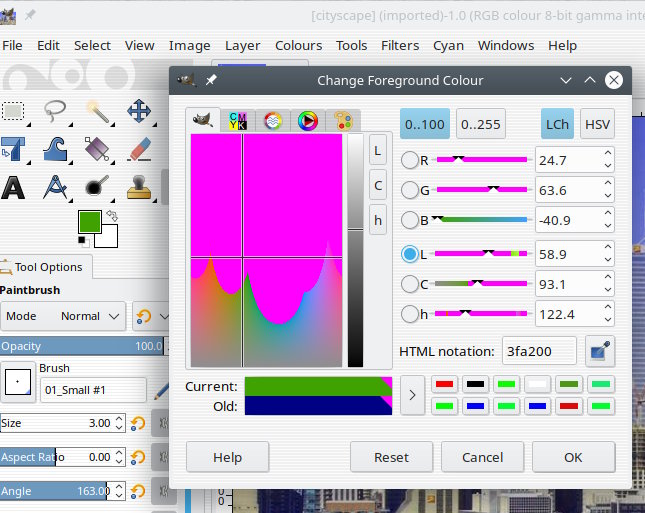Select the Clone stamp tool
The image size is (645, 513).
pos(139,186)
